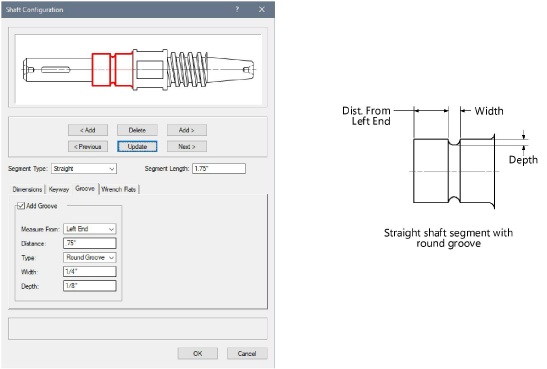Image resolution: width=547 pixels, height=369 pixels.
Task: Click the Segment Length input field
Action: pyautogui.click(x=219, y=168)
